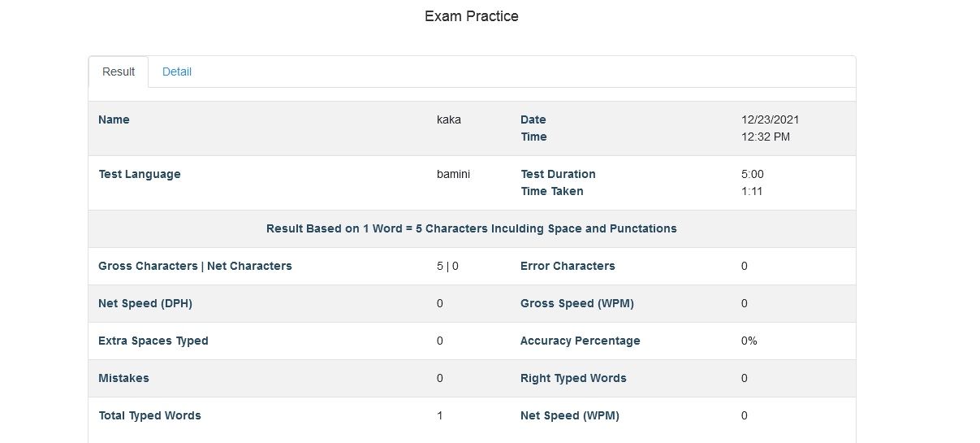Click the Result Based on 1 Word banner

pyautogui.click(x=471, y=228)
